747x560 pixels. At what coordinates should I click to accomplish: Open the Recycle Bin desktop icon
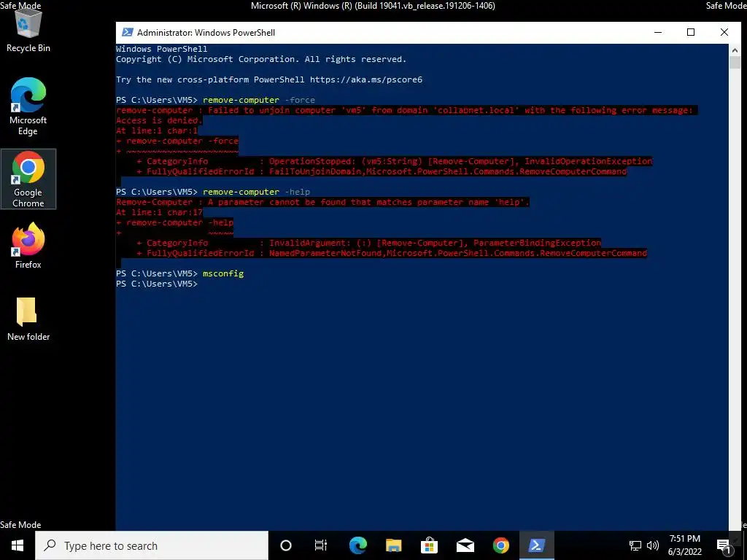28,31
